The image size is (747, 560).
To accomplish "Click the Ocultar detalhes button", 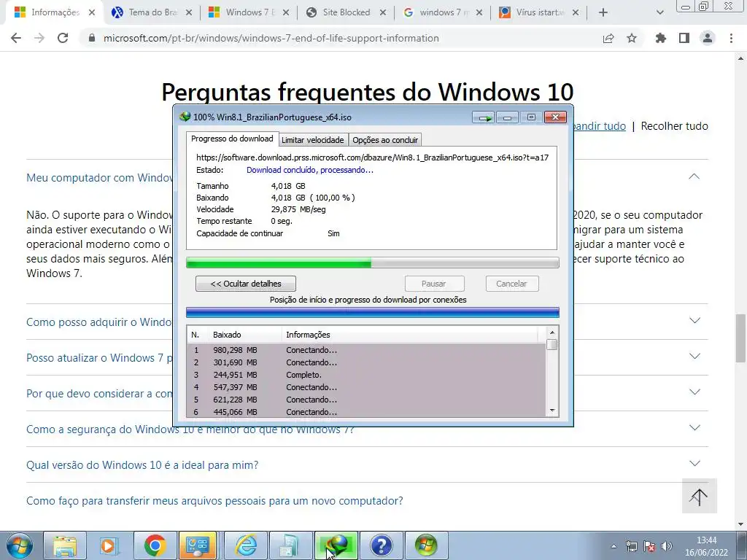I will 246,284.
